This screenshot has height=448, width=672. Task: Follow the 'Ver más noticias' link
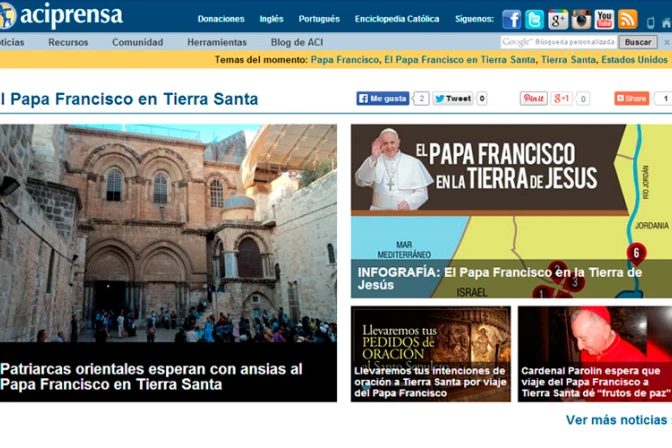pyautogui.click(x=616, y=420)
